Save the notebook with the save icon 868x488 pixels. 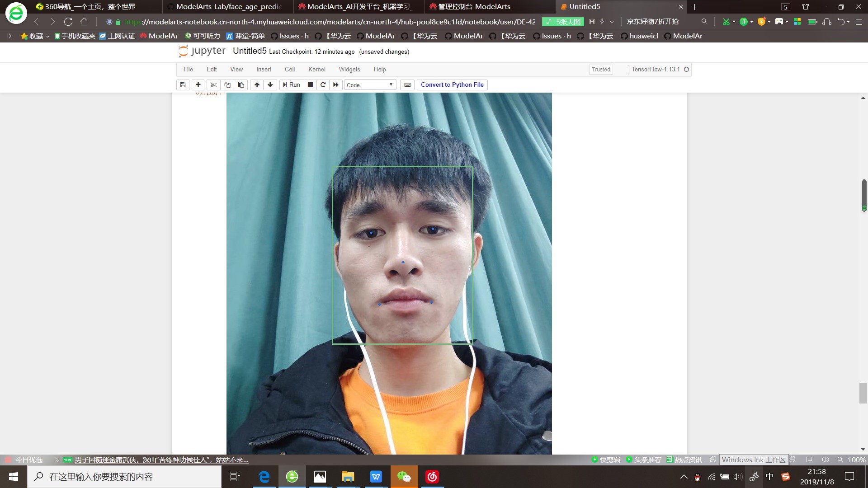183,85
